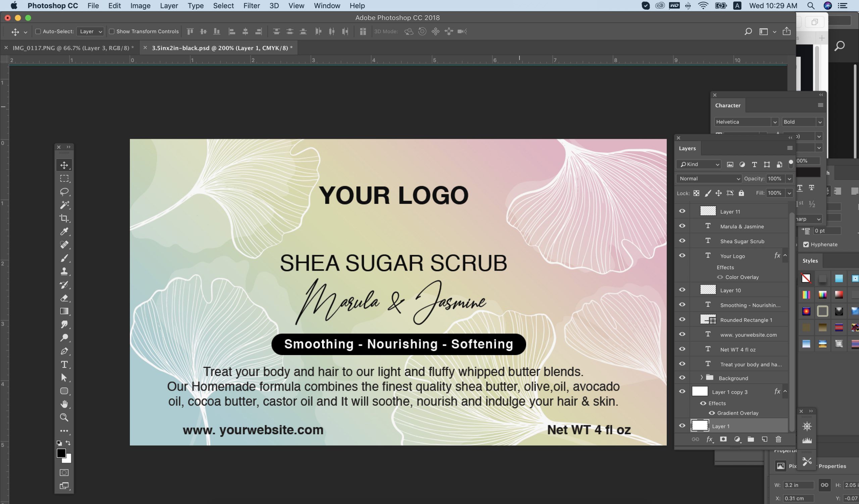Click the foreground color swatch
The width and height of the screenshot is (859, 504).
(61, 453)
